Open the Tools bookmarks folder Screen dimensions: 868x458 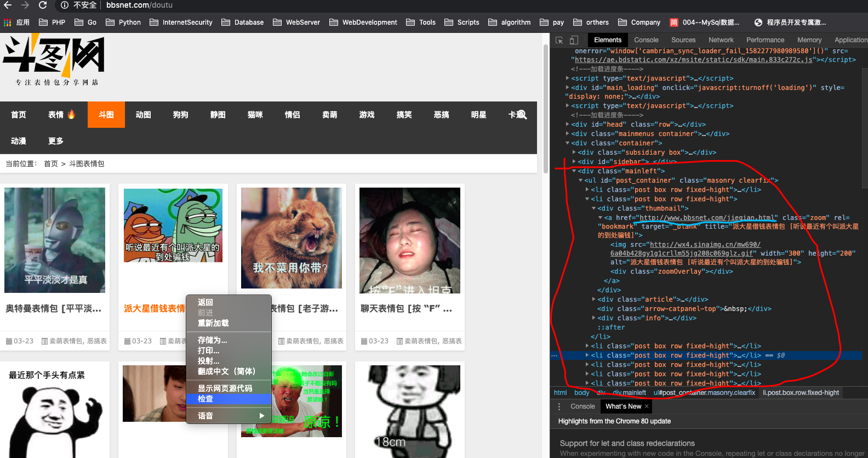[x=421, y=22]
